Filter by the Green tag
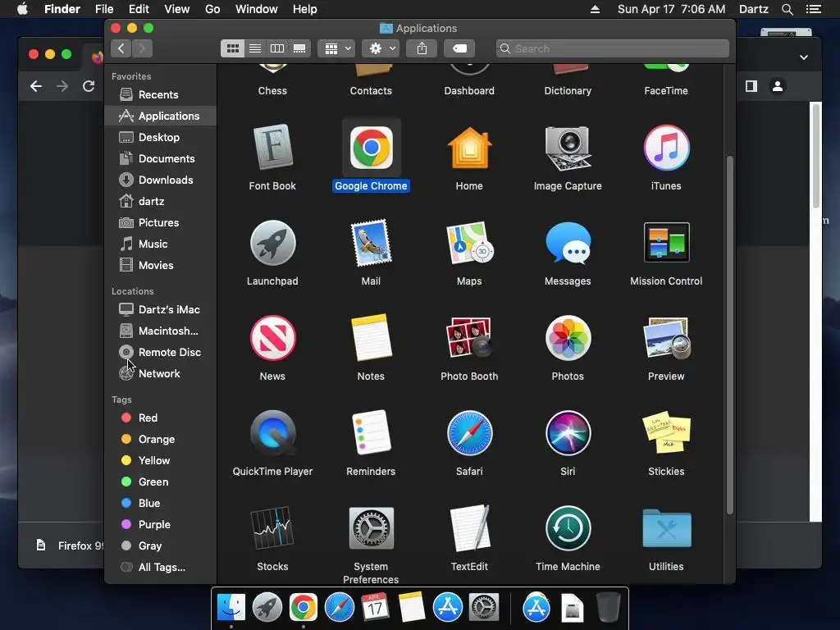 pos(160,482)
